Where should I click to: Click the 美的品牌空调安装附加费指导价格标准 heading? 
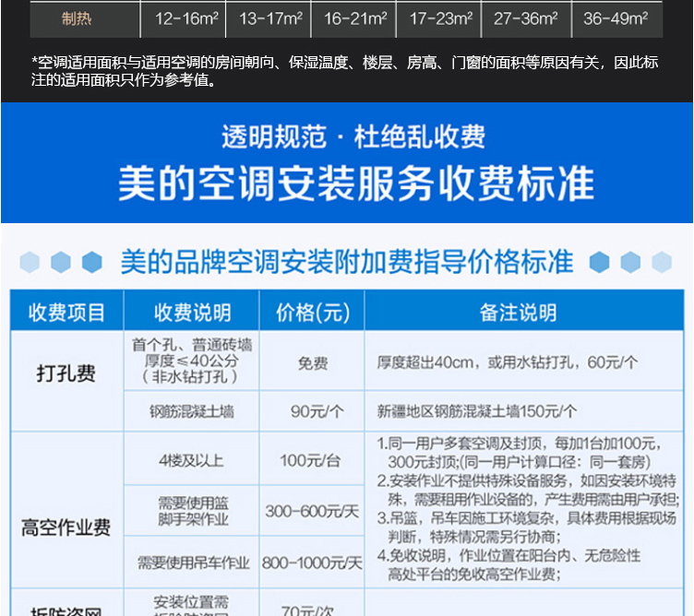(x=347, y=262)
